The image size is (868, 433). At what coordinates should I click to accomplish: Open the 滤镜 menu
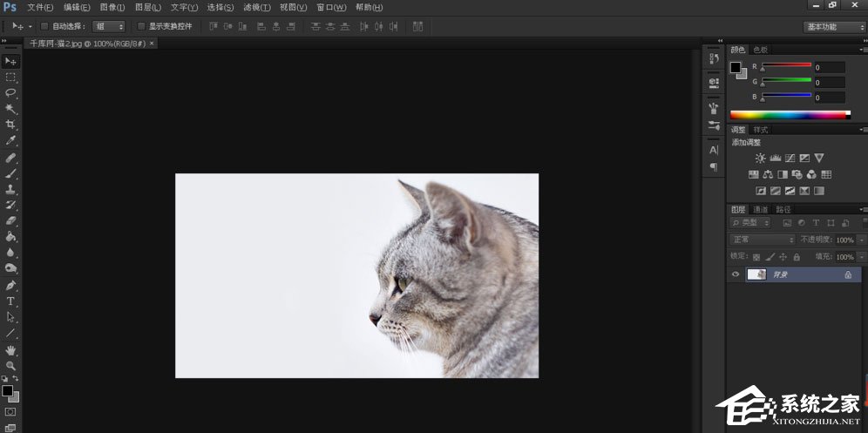tap(256, 7)
